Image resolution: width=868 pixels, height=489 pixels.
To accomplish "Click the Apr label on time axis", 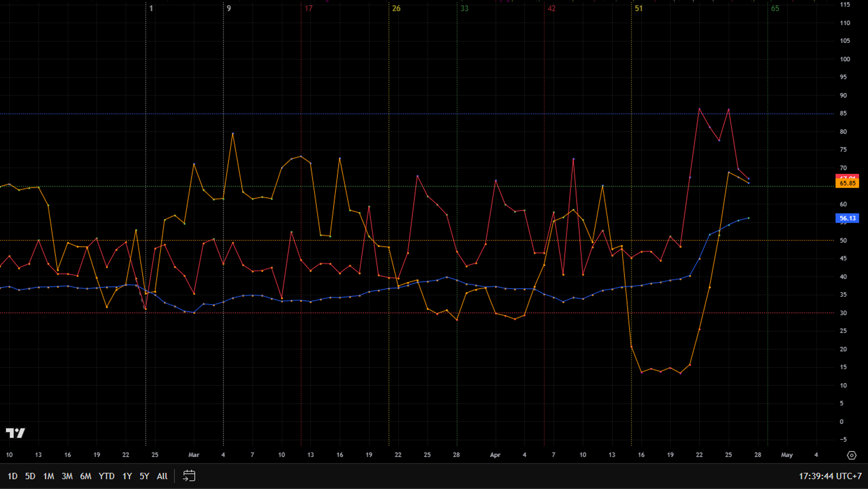I will [x=495, y=455].
